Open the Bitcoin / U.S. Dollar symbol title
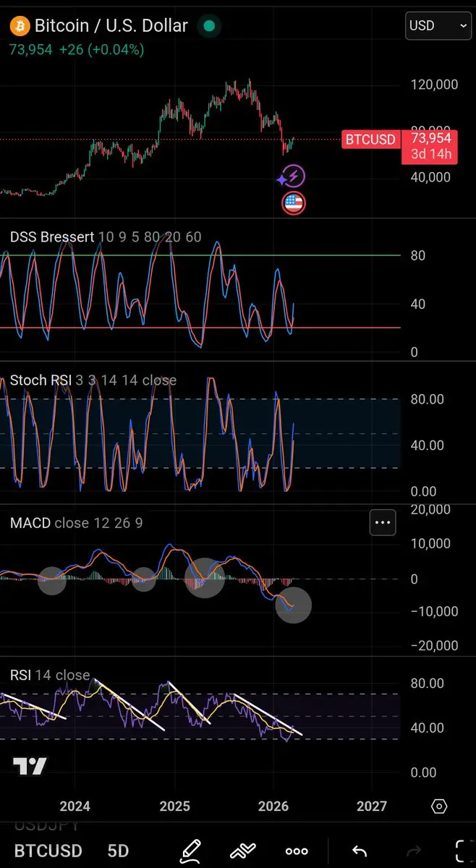This screenshot has height=868, width=476. click(112, 26)
